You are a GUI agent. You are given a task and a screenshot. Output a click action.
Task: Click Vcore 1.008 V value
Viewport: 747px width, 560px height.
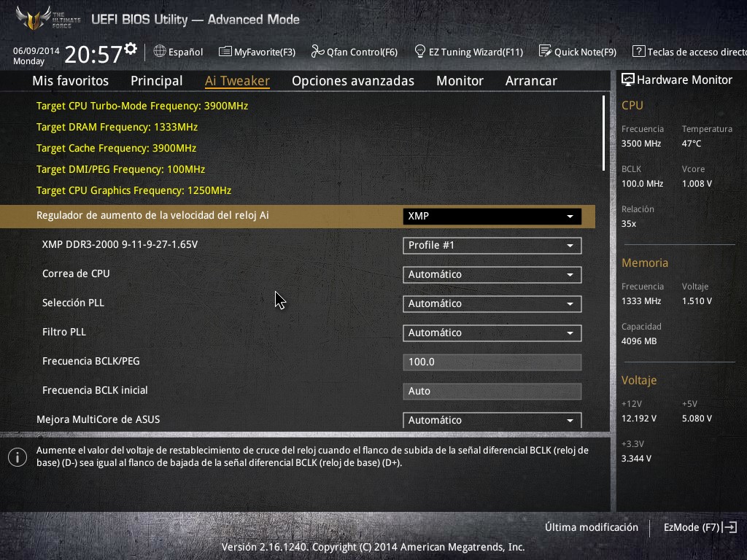(697, 183)
